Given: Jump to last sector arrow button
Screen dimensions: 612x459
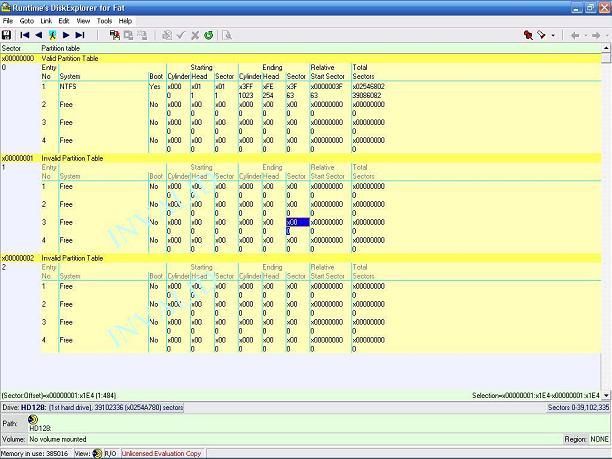Looking at the screenshot, I should coord(80,35).
